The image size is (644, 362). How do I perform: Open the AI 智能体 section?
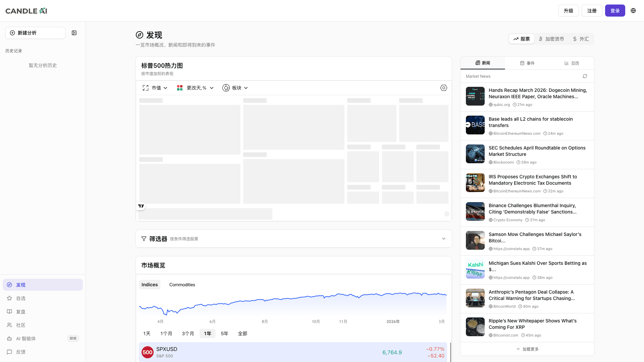coord(26,338)
